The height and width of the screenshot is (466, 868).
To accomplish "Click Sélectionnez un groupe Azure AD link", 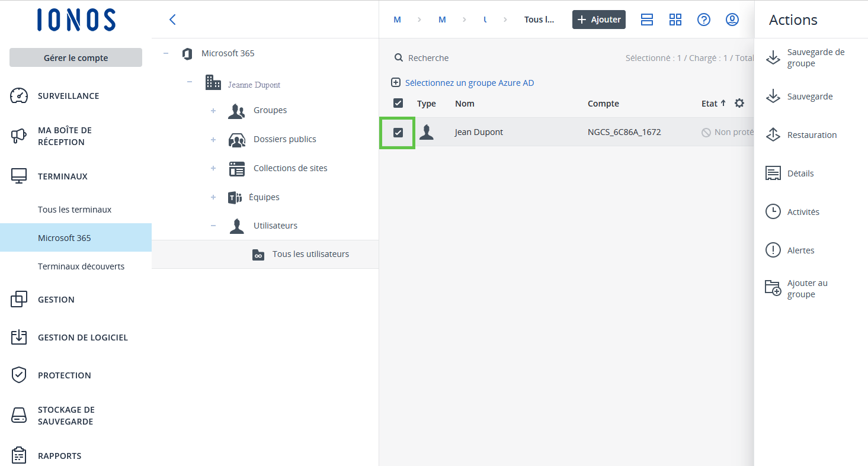I will point(469,83).
